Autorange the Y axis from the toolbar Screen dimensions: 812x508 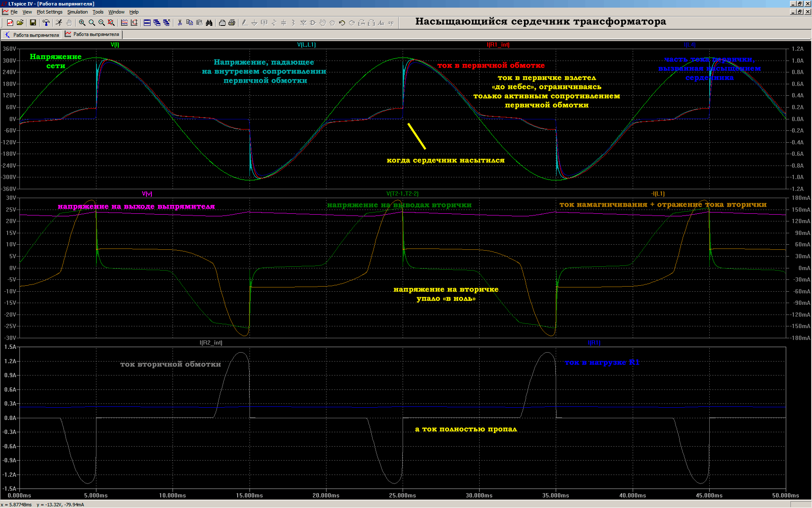pos(134,23)
